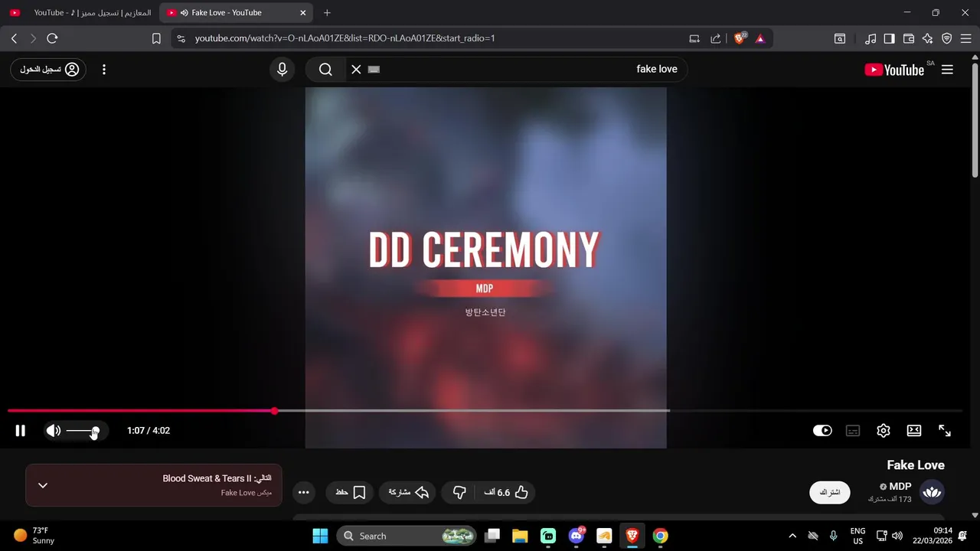This screenshot has width=980, height=551.
Task: Reload the current page
Action: (52, 38)
